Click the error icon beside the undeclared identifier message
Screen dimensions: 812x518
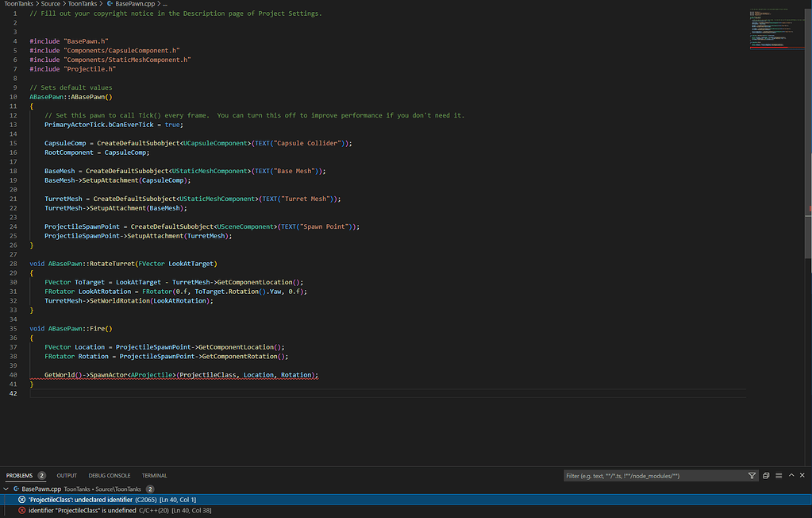pyautogui.click(x=22, y=500)
